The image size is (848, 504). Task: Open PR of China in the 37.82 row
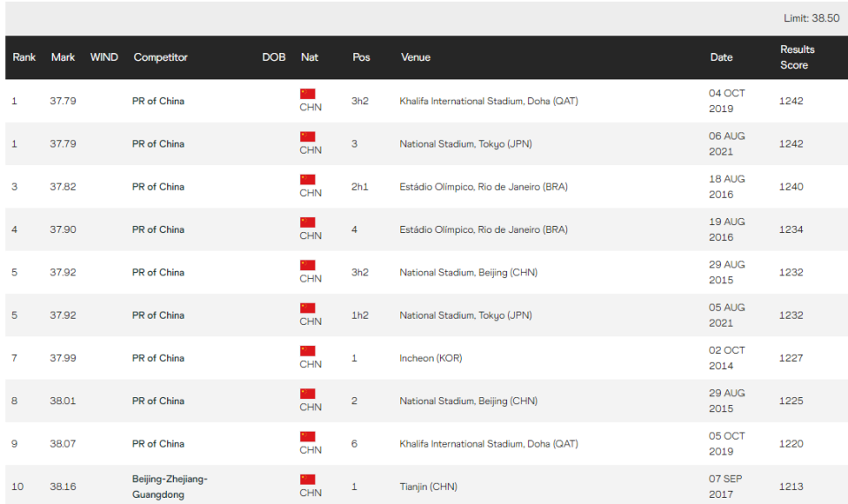tap(158, 186)
